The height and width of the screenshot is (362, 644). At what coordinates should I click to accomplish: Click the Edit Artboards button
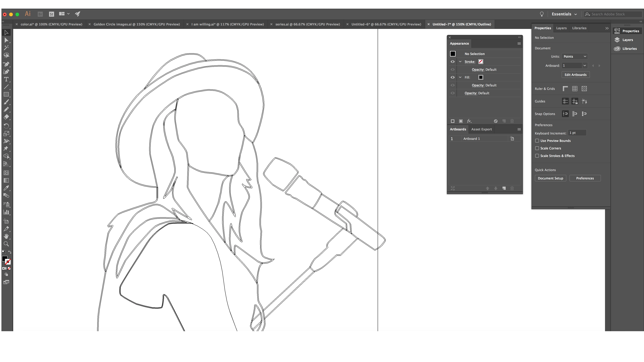[575, 75]
